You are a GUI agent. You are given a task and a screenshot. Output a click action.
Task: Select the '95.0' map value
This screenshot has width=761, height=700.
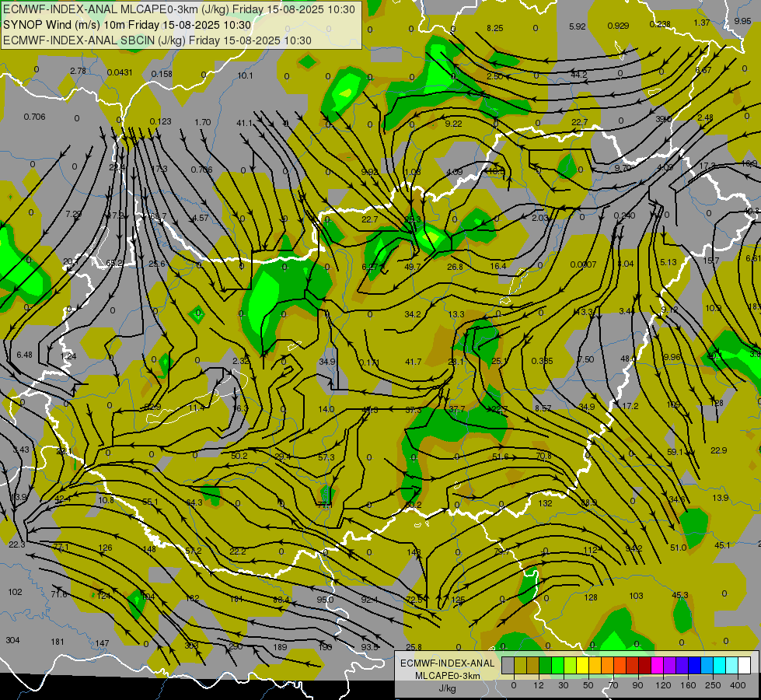click(x=325, y=600)
